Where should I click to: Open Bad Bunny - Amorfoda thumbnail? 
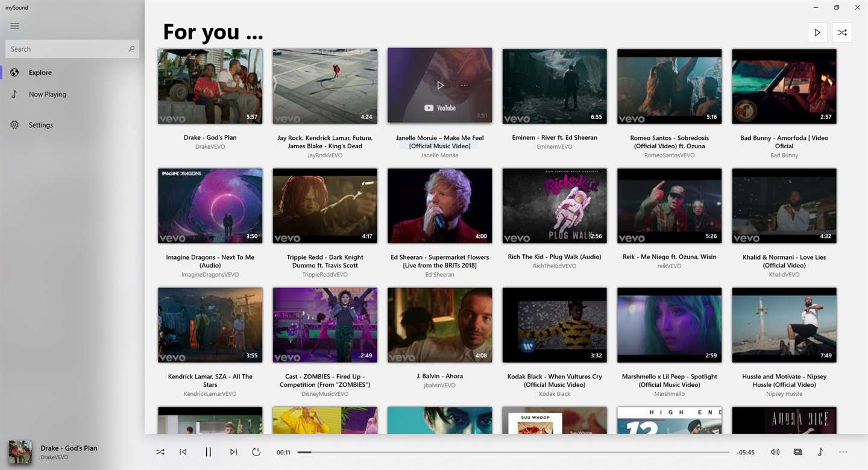(x=784, y=86)
